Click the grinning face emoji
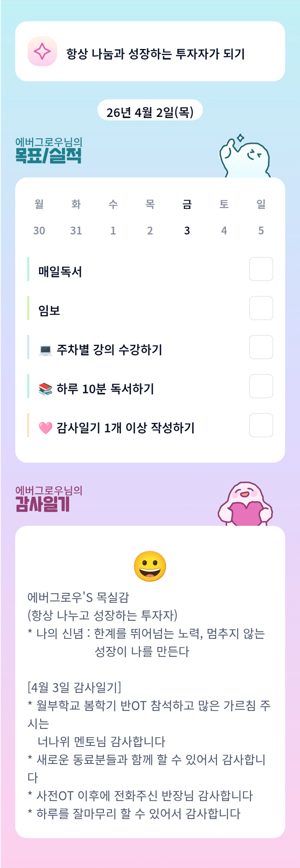The image size is (300, 868). click(x=150, y=567)
